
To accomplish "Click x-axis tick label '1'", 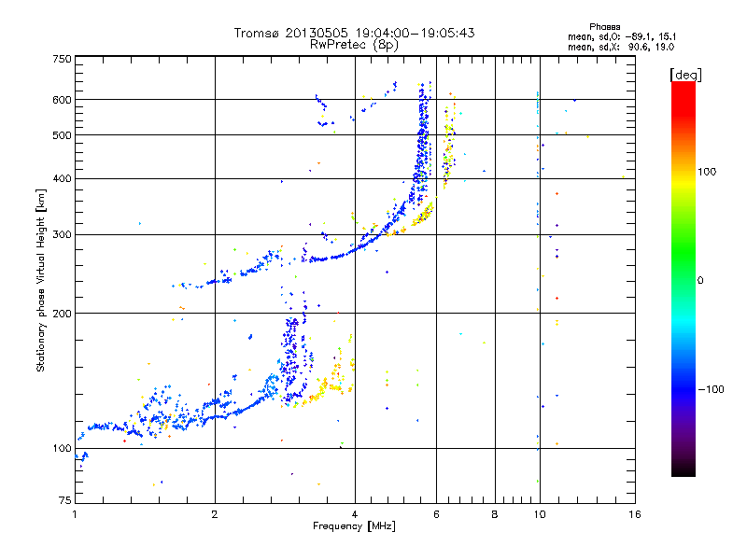I will click(x=75, y=514).
